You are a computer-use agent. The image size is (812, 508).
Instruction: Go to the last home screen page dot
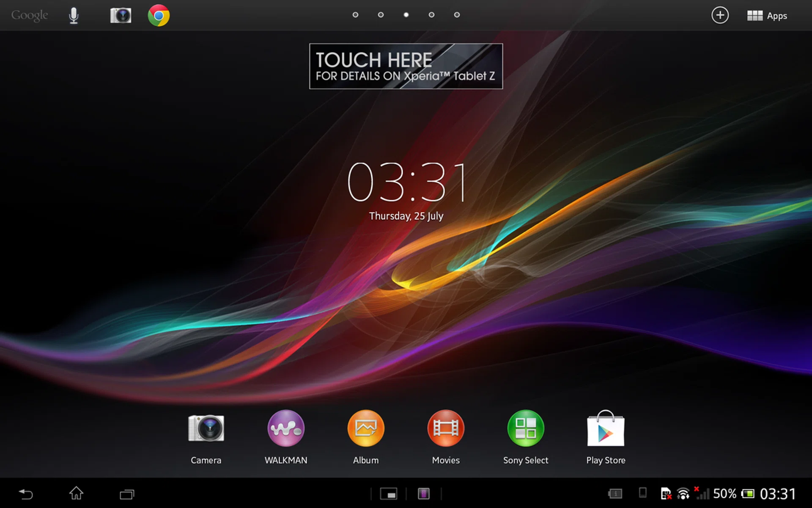457,15
